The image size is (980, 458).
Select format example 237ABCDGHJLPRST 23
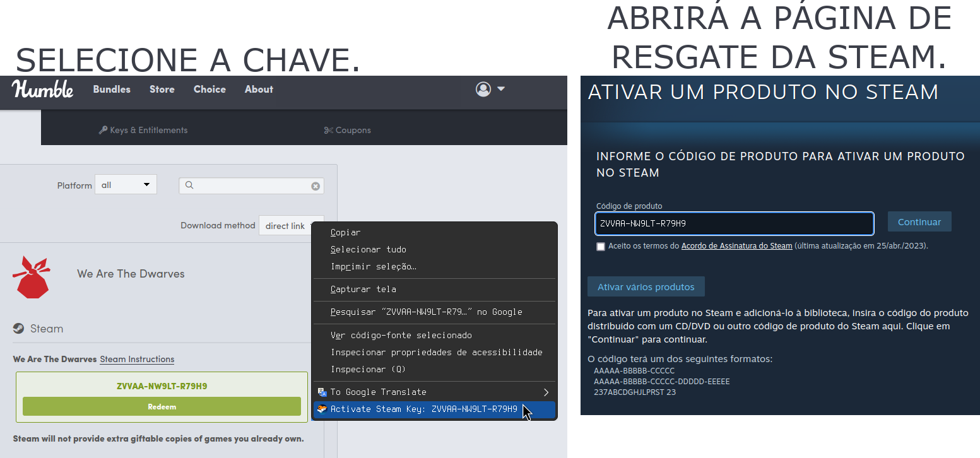pyautogui.click(x=635, y=392)
